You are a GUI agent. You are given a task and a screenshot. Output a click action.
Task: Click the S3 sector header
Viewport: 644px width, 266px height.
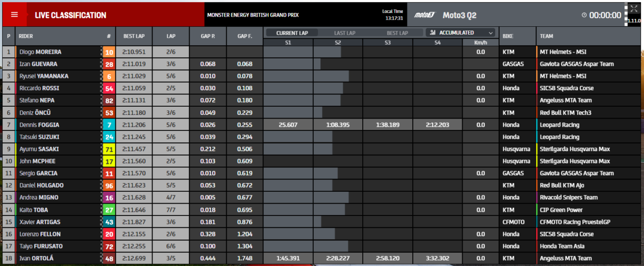tap(387, 42)
